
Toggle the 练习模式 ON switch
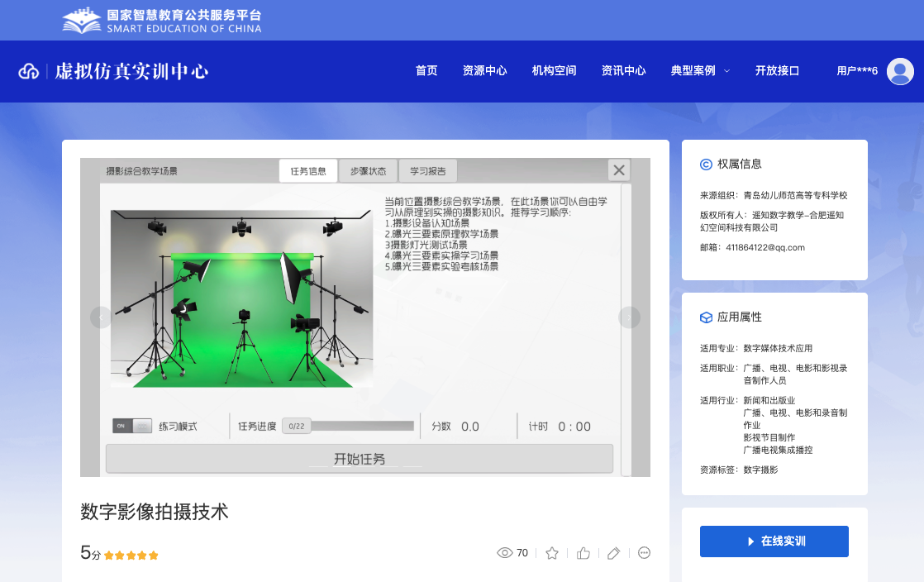(x=132, y=426)
